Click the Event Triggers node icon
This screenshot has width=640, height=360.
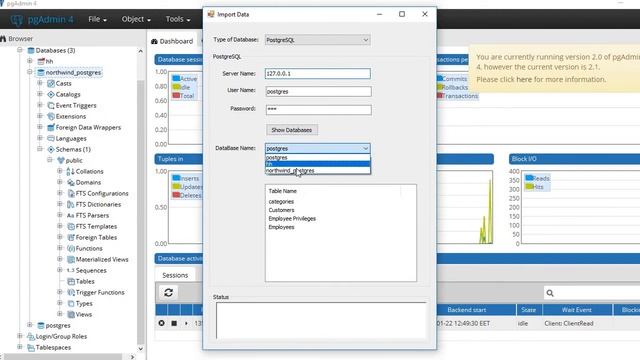pos(51,105)
